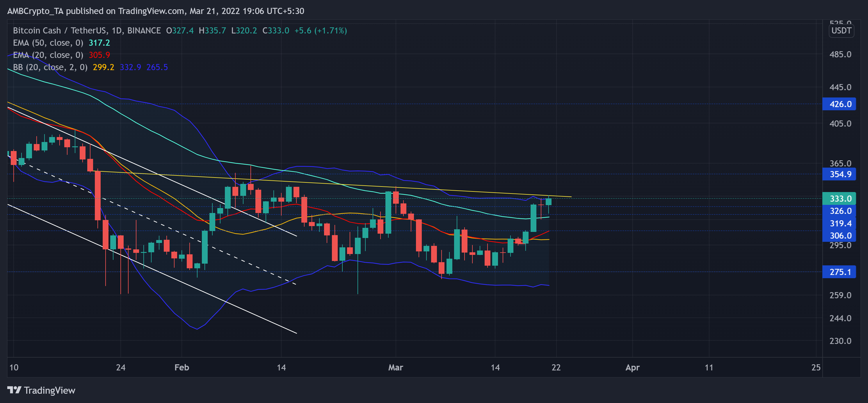The width and height of the screenshot is (868, 403).
Task: Click the 259.0 price axis label
Action: 840,295
